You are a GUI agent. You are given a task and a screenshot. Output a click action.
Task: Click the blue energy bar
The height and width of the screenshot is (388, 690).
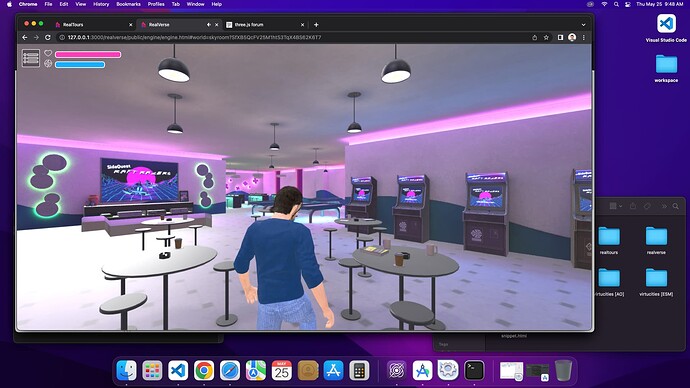coord(80,65)
